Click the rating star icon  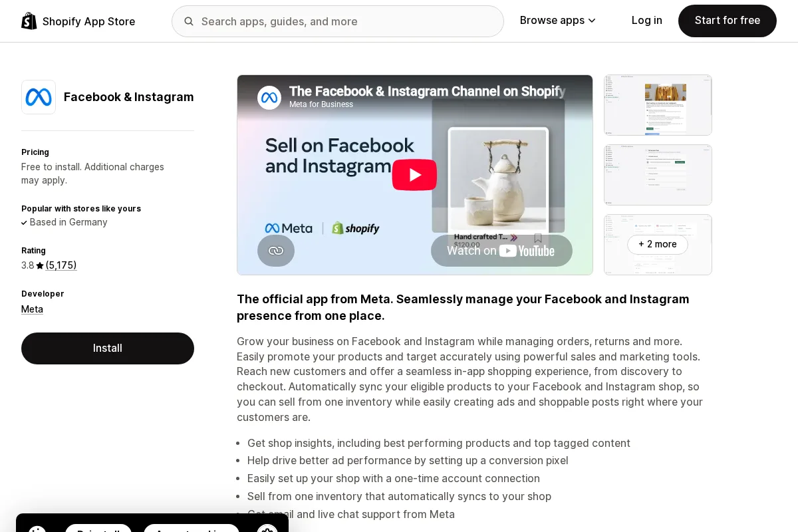pos(40,265)
